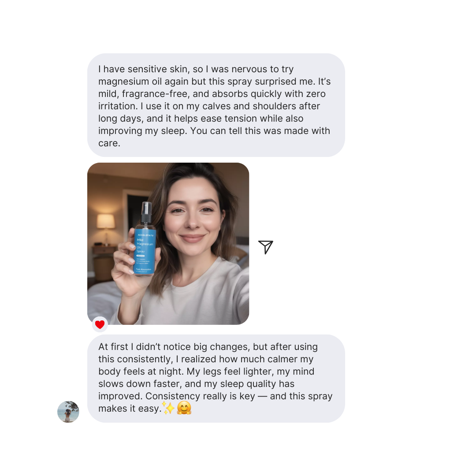
Task: Click the 'Mild Magnesium Oil Spray' bottle label
Action: point(145,245)
